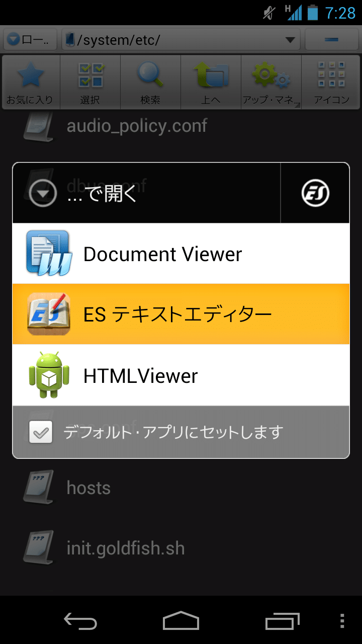The image size is (362, 644).
Task: Tap the battery status icon
Action: click(313, 13)
